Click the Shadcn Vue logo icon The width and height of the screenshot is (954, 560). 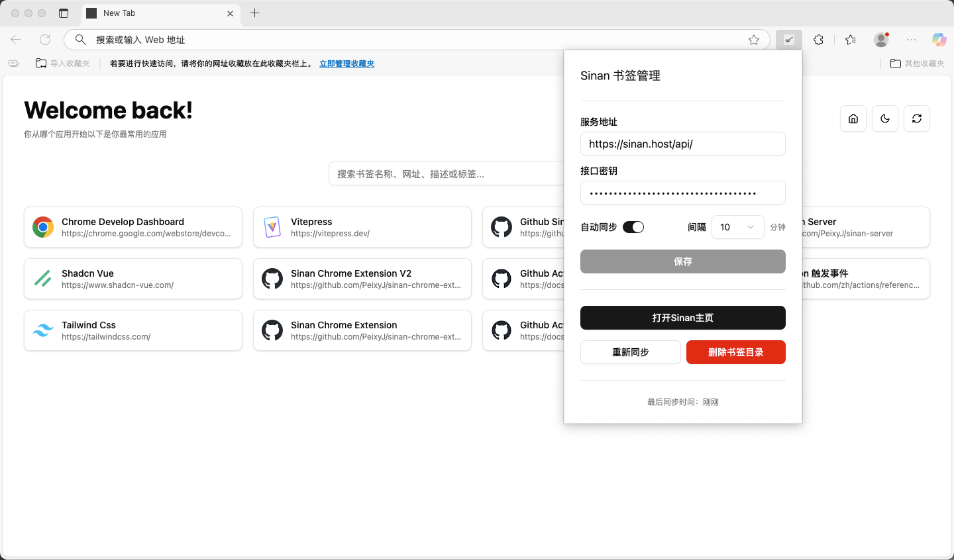[43, 279]
